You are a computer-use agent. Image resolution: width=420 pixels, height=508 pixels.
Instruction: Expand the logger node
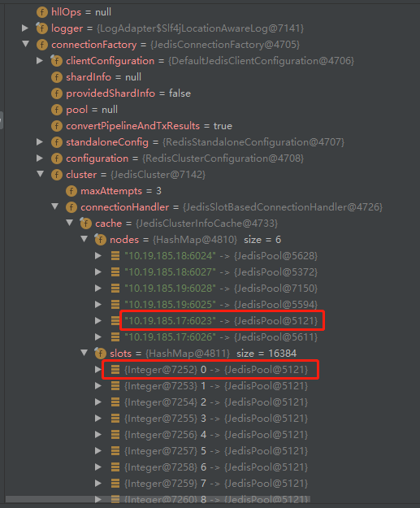[25, 28]
